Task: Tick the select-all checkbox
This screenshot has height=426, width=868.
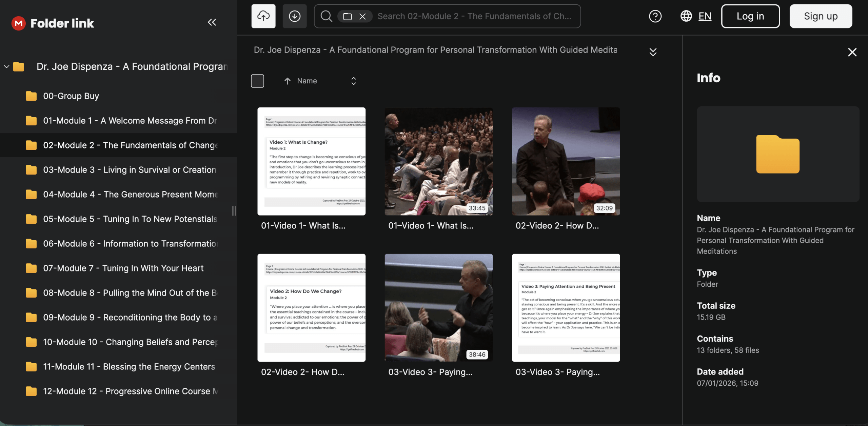Action: [x=257, y=81]
